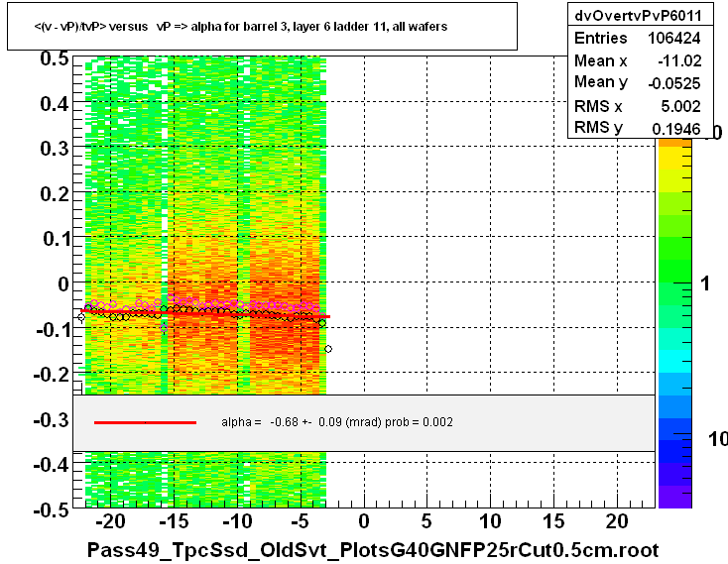Click the plot title text box
Viewport: 728px width, 564px height.
[262, 27]
